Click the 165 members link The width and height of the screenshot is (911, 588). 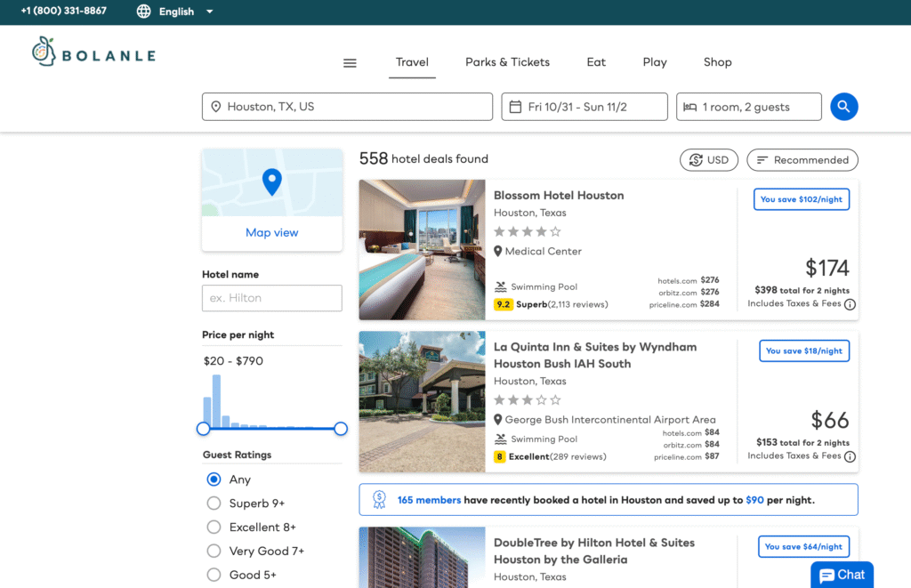[x=430, y=500]
